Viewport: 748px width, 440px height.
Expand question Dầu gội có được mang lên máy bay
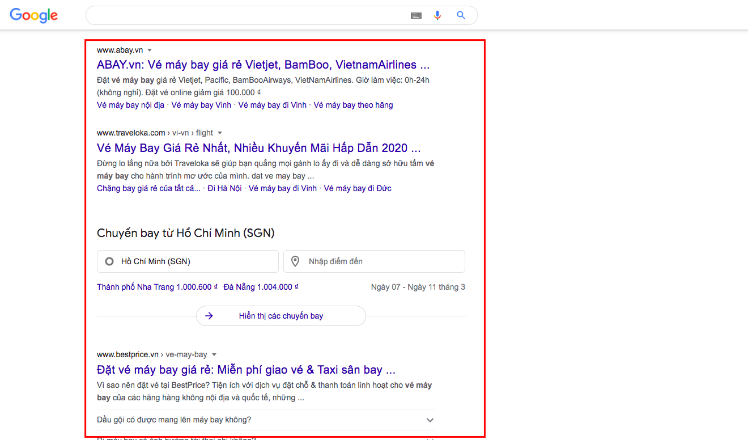click(x=266, y=420)
